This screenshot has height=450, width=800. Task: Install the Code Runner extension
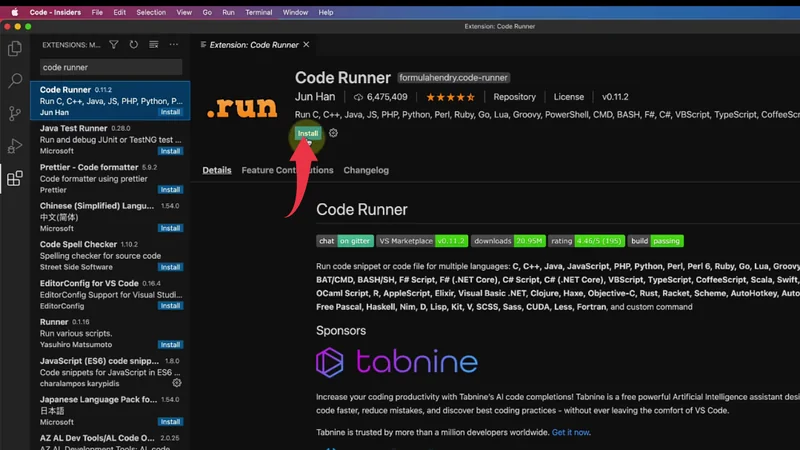click(307, 133)
